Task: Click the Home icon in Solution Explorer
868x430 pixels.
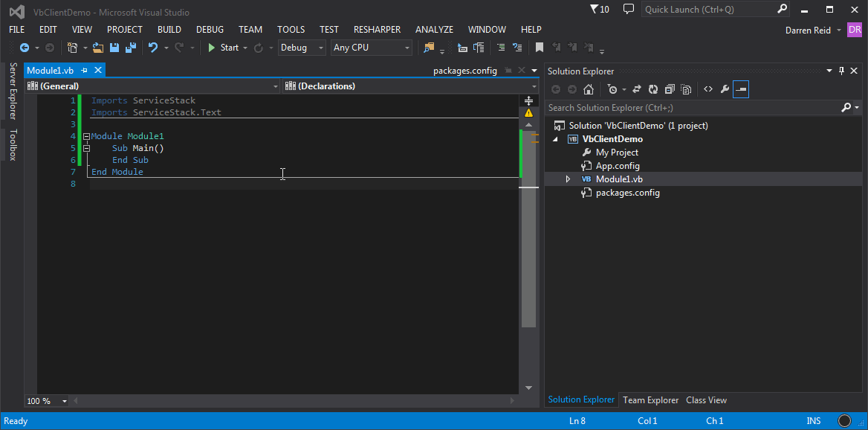Action: (589, 89)
